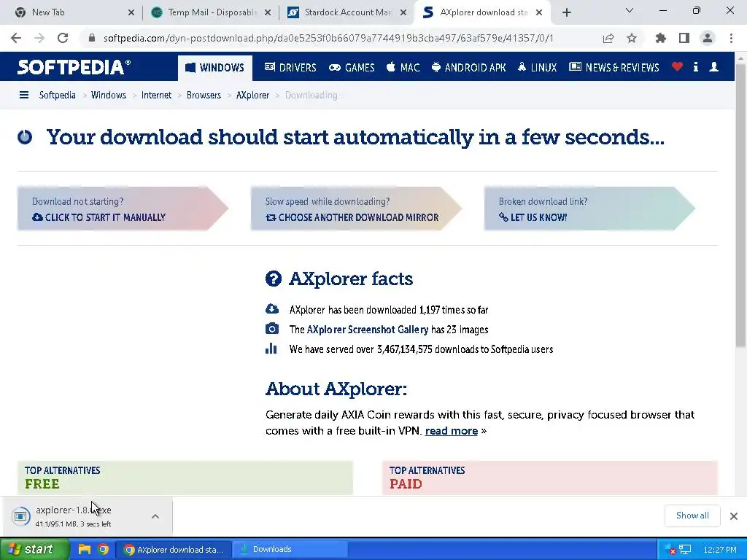Viewport: 747px width, 560px height.
Task: Click the cloud download icon in facts
Action: point(272,308)
